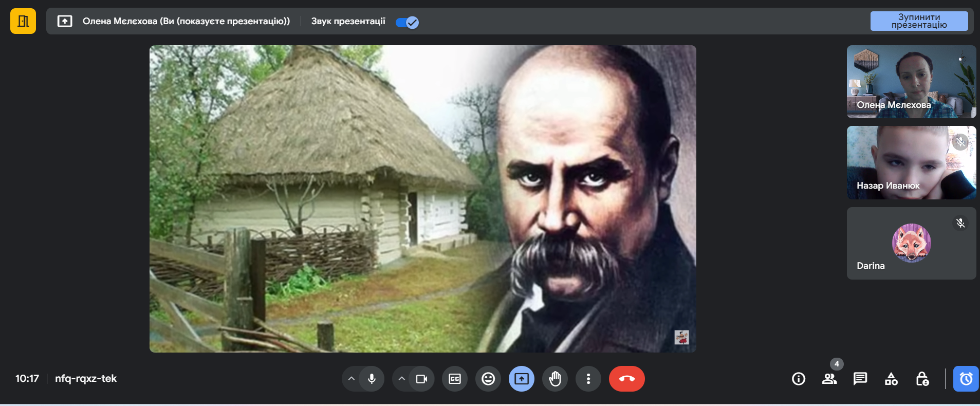Show the participants list
Screen dimensions: 980x406
tap(829, 379)
